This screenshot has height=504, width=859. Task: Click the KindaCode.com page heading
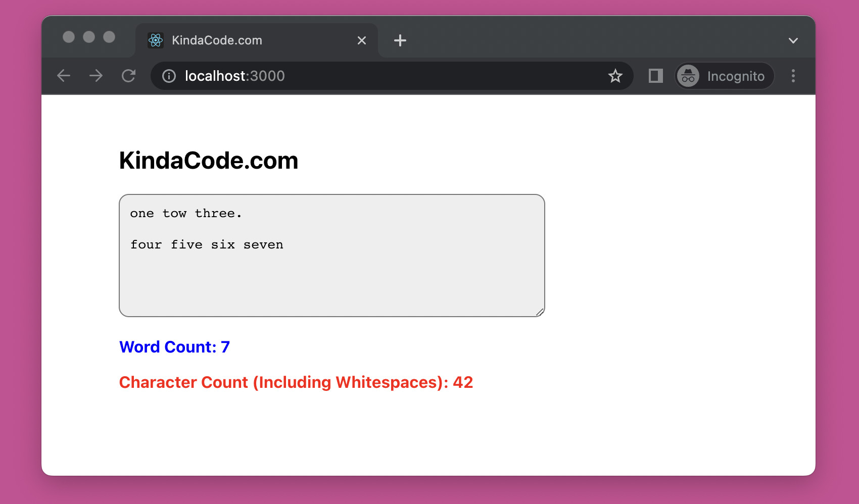point(209,161)
